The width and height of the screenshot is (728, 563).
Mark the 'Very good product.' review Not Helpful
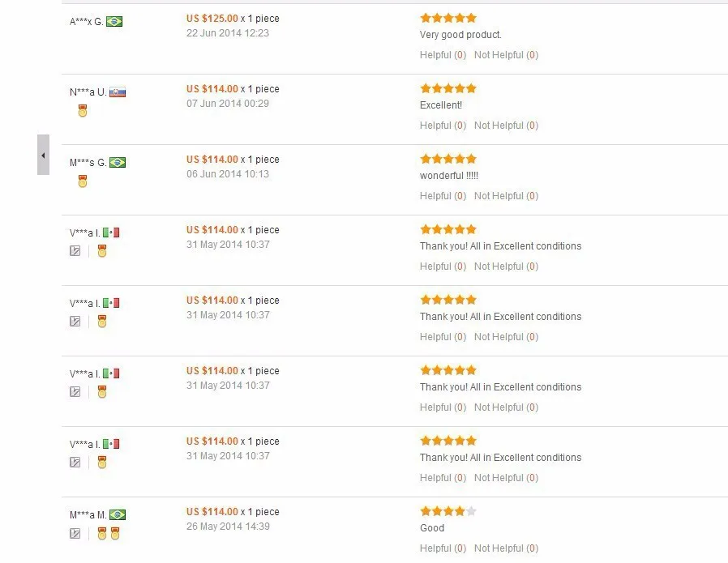[x=506, y=55]
